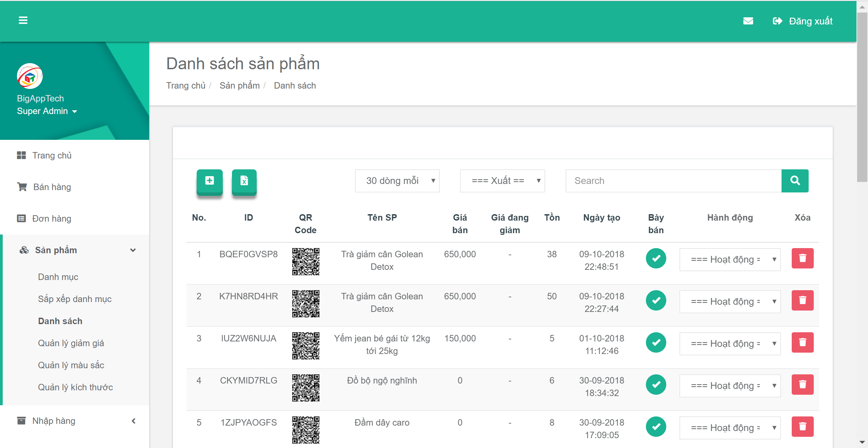Click inside the Search input field
868x448 pixels.
671,181
